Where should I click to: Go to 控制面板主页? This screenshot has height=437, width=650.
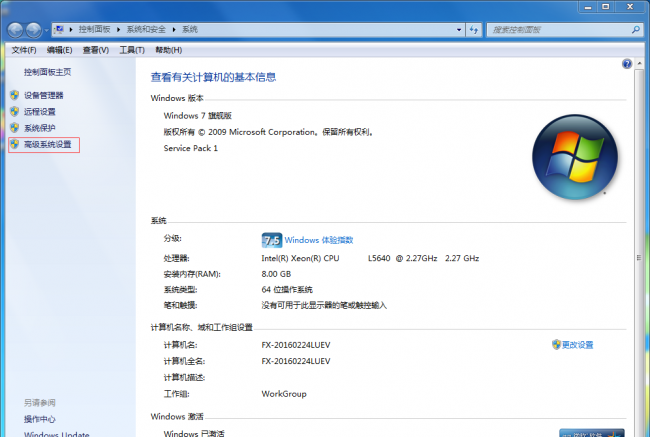point(47,72)
